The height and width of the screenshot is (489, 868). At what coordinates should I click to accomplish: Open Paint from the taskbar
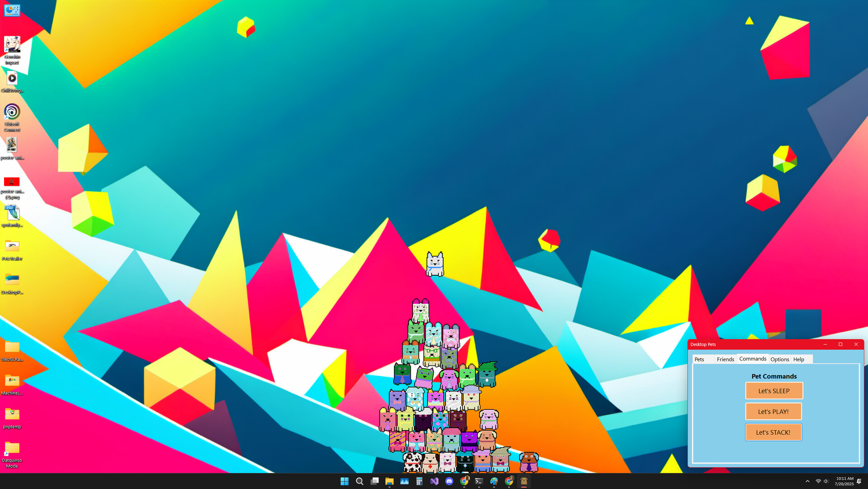494,481
